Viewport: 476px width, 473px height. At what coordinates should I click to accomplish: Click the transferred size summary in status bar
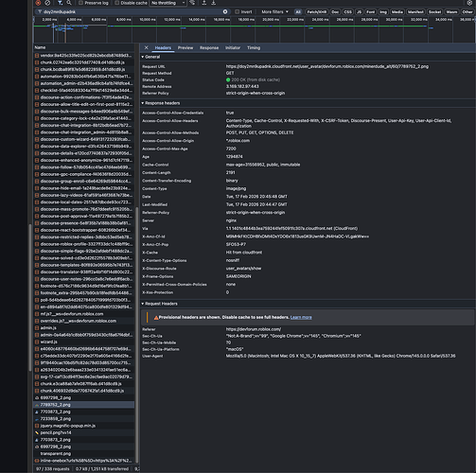[x=102, y=469]
